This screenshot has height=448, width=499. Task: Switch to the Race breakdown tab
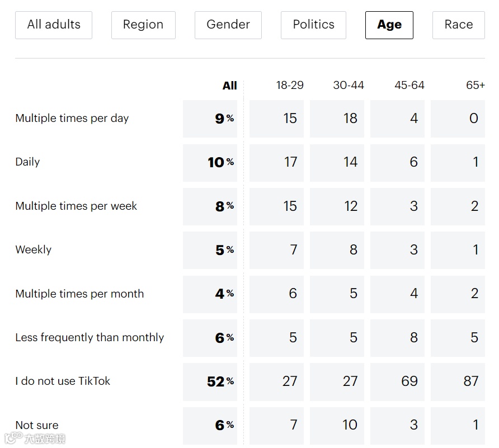(458, 25)
